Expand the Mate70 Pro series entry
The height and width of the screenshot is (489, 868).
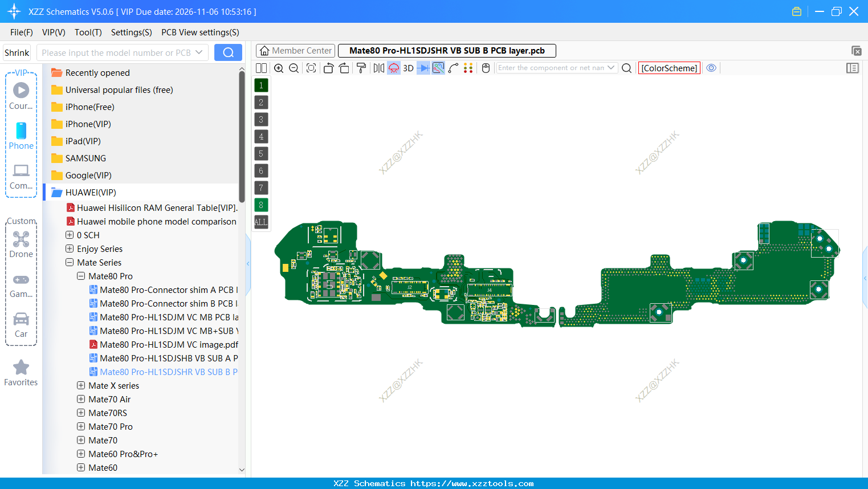[80, 426]
